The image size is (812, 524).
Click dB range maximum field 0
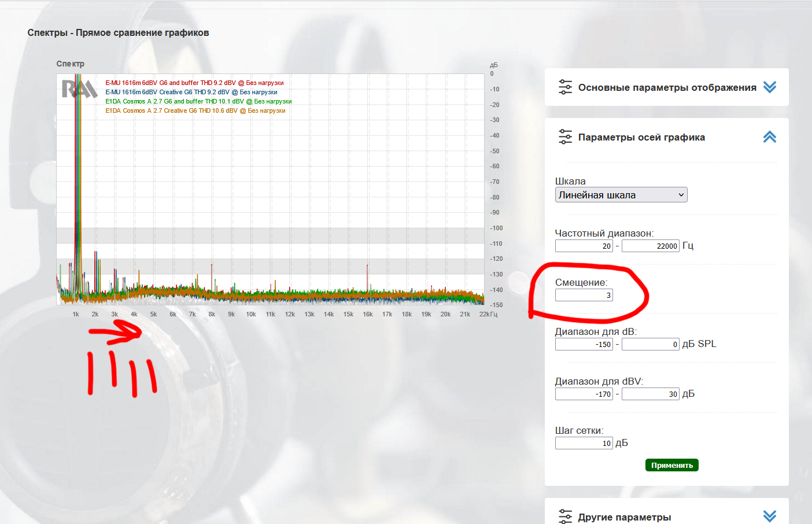click(650, 344)
